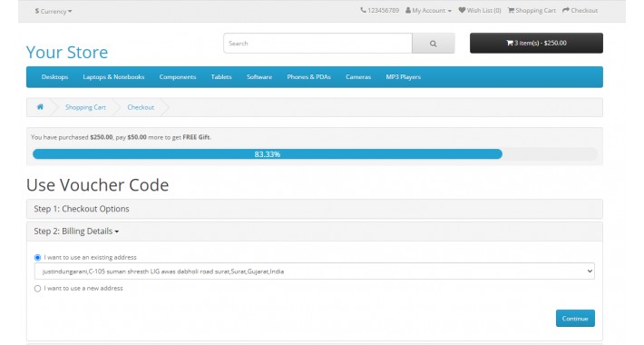Open Laptops & Notebooks menu
The width and height of the screenshot is (644, 345).
click(x=113, y=77)
